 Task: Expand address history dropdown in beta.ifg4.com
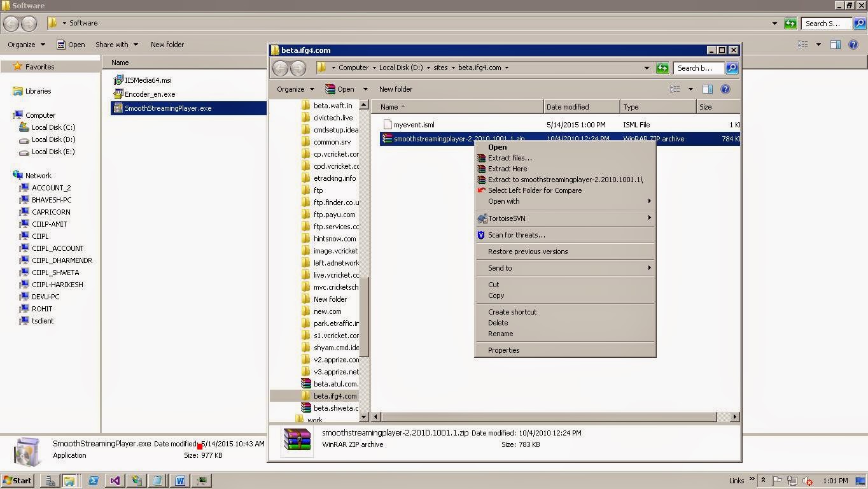point(647,67)
